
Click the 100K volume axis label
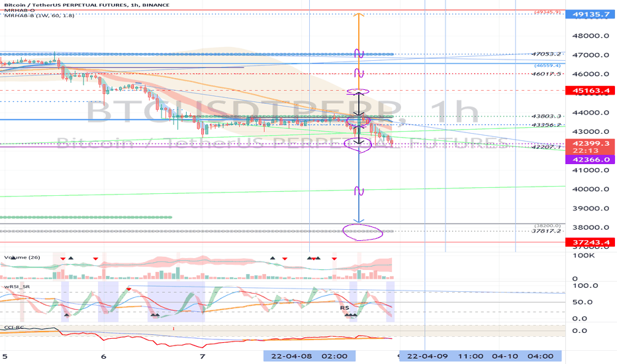point(583,255)
